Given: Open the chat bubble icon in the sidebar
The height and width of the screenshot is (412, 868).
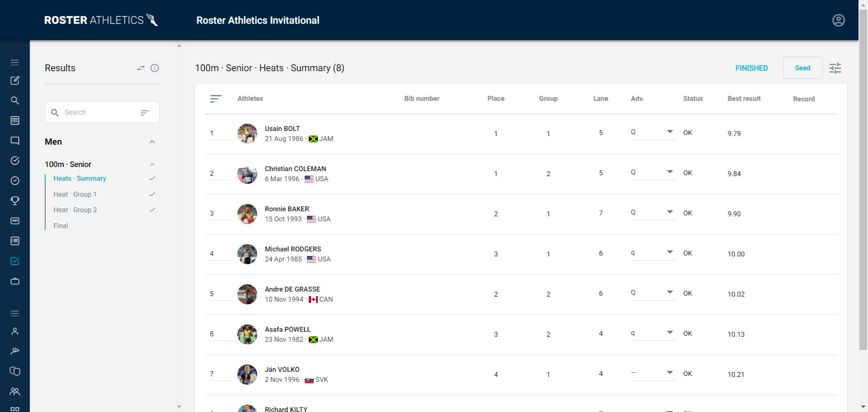Looking at the screenshot, I should tap(15, 141).
